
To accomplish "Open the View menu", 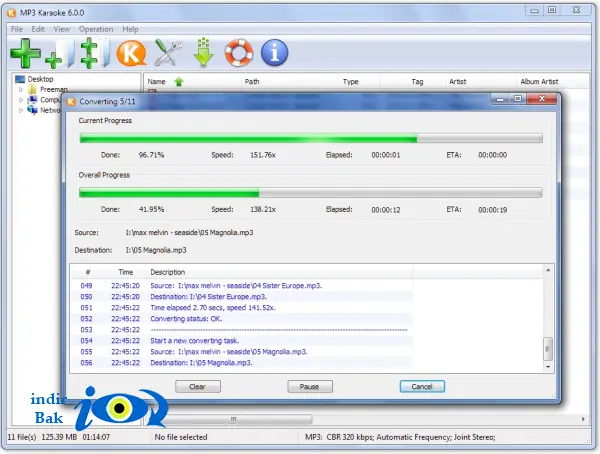I will point(62,29).
